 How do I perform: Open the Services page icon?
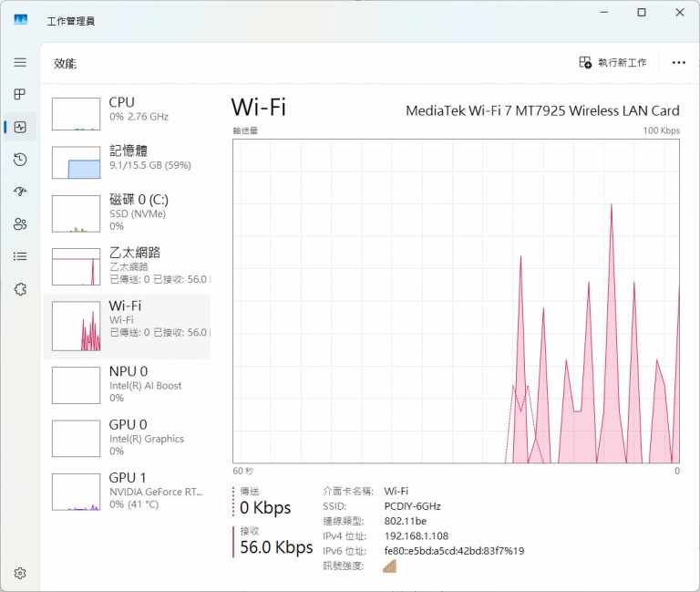[20, 289]
